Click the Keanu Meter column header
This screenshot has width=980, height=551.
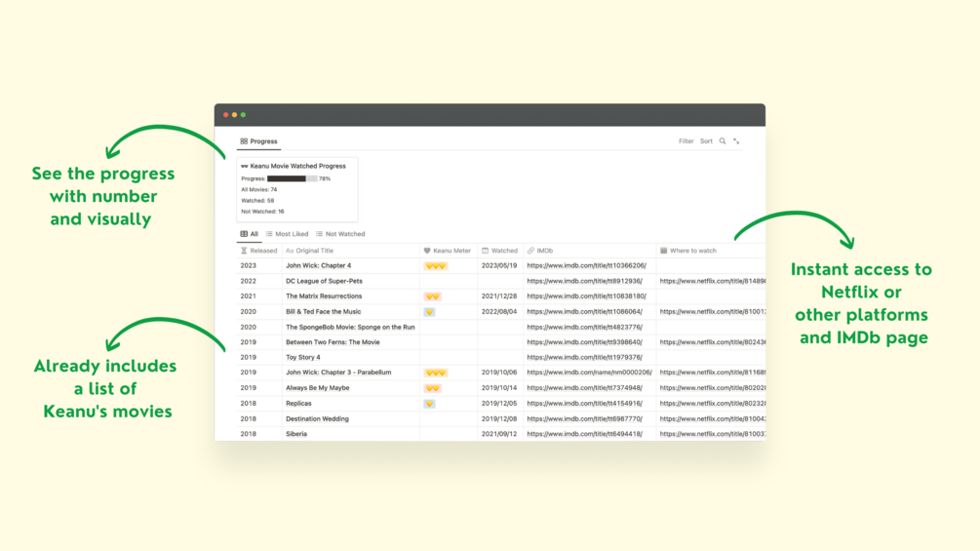[x=449, y=251]
